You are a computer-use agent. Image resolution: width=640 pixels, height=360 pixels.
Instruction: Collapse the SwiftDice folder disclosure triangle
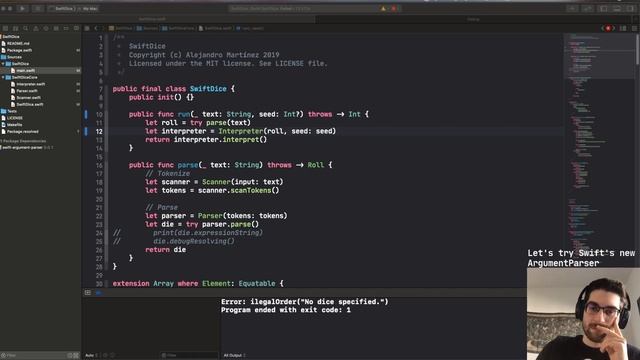[x=3, y=64]
